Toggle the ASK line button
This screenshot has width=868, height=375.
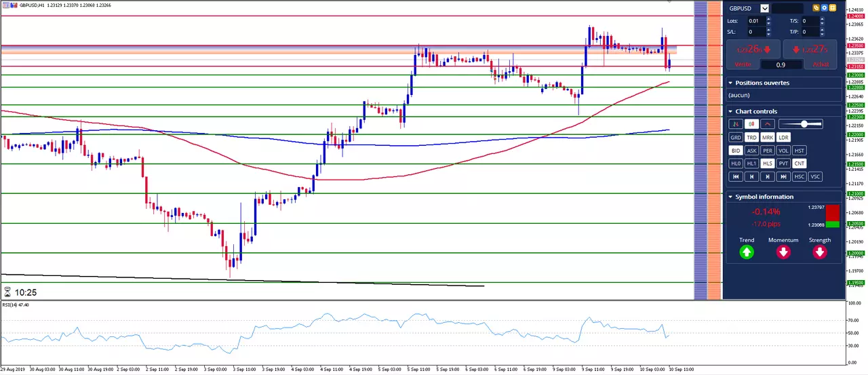[x=751, y=151]
